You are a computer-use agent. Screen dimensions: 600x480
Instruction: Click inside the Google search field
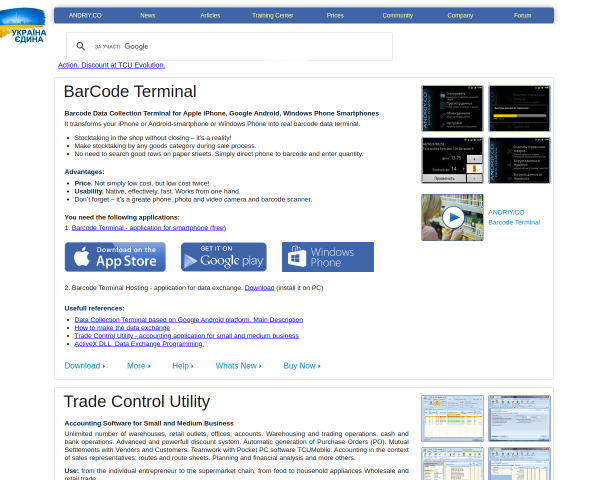[230, 46]
